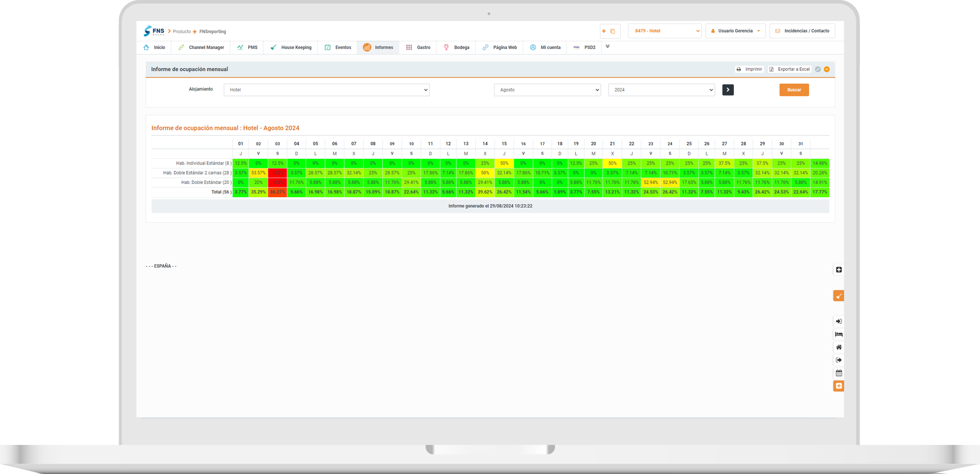Click the black plus icon in sidebar
This screenshot has height=474, width=980.
point(838,270)
